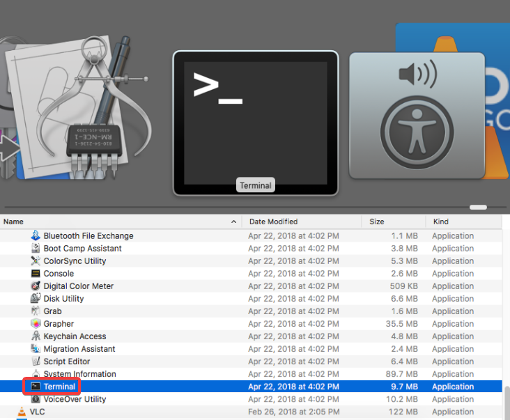The height and width of the screenshot is (420, 510).
Task: Click the vertical scrollbar thumb of file list
Action: [x=507, y=403]
